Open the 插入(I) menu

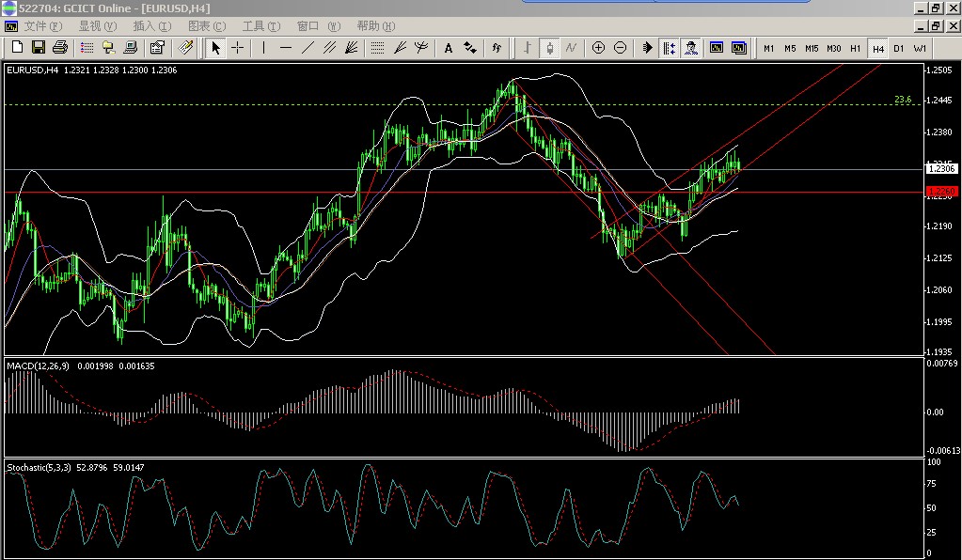coord(152,25)
